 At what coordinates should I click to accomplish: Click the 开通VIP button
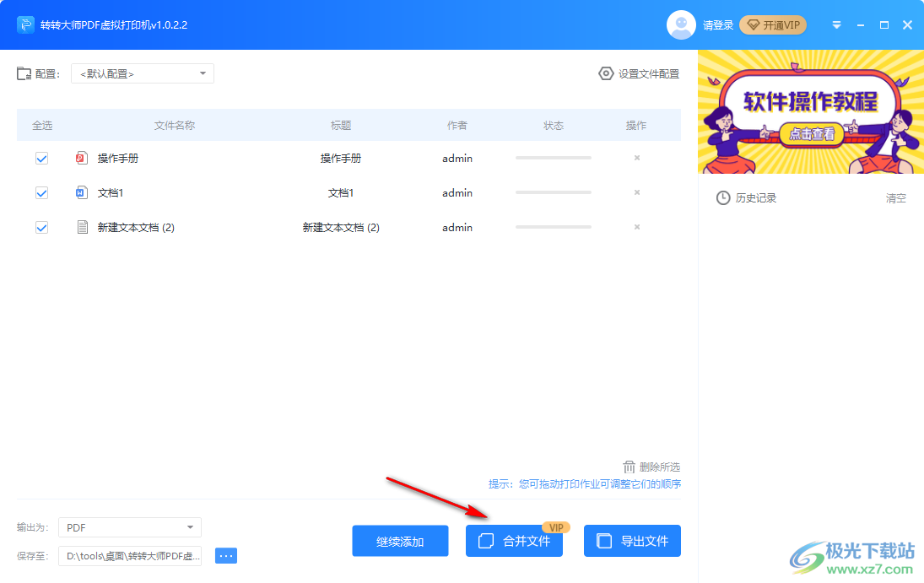coord(773,25)
